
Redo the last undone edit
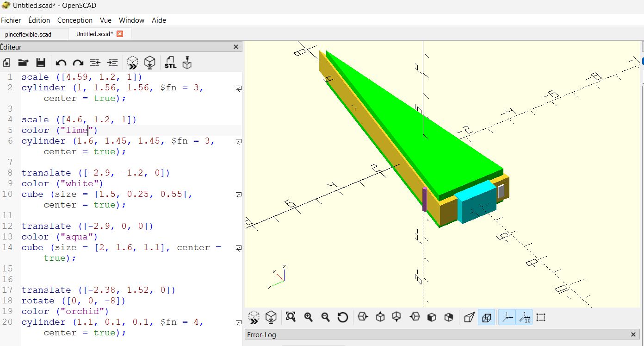coord(78,63)
